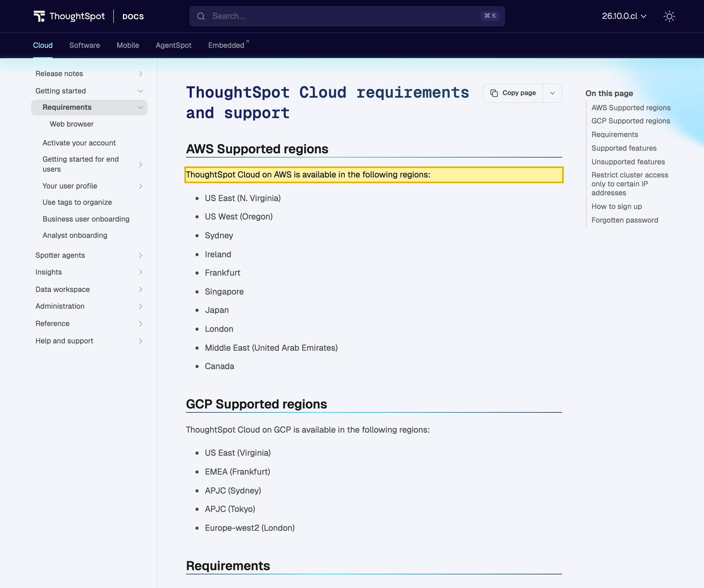Click the search magnifier icon
This screenshot has height=588, width=704.
click(201, 16)
